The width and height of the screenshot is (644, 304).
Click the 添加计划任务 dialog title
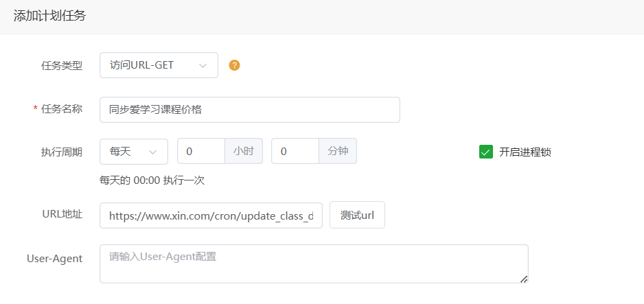[49, 16]
